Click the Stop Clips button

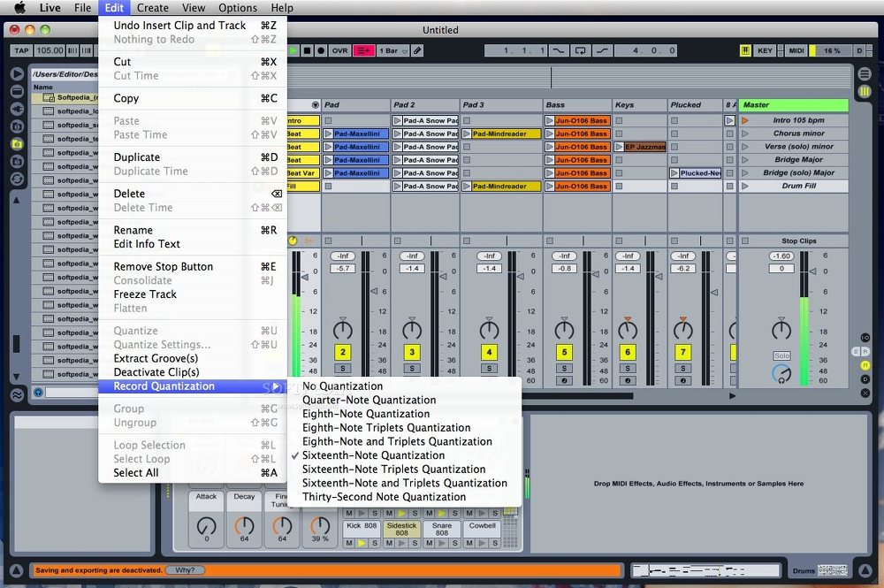click(x=799, y=241)
